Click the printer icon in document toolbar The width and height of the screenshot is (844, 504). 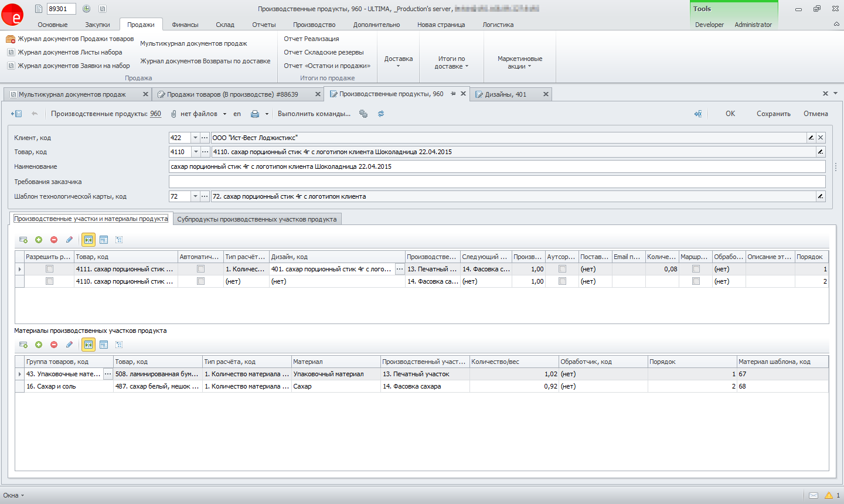[255, 114]
